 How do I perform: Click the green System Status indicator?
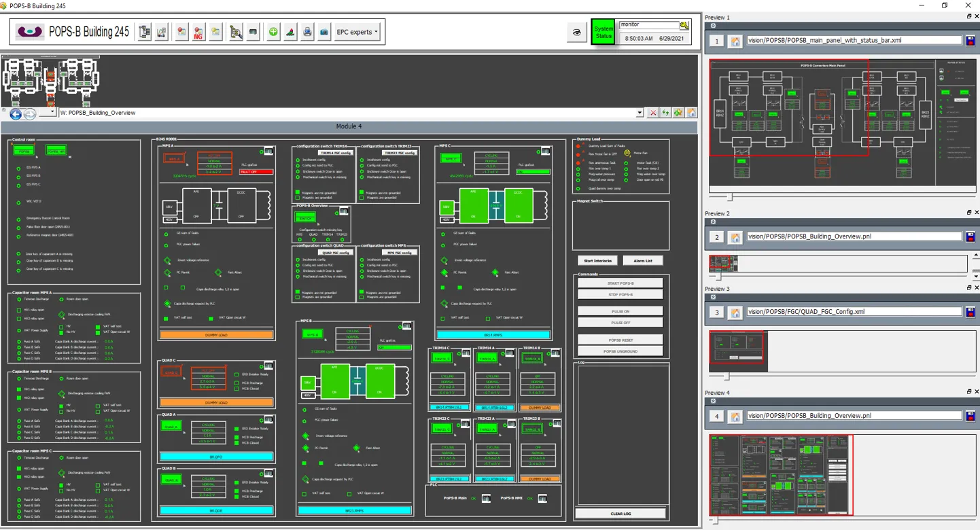pyautogui.click(x=603, y=32)
